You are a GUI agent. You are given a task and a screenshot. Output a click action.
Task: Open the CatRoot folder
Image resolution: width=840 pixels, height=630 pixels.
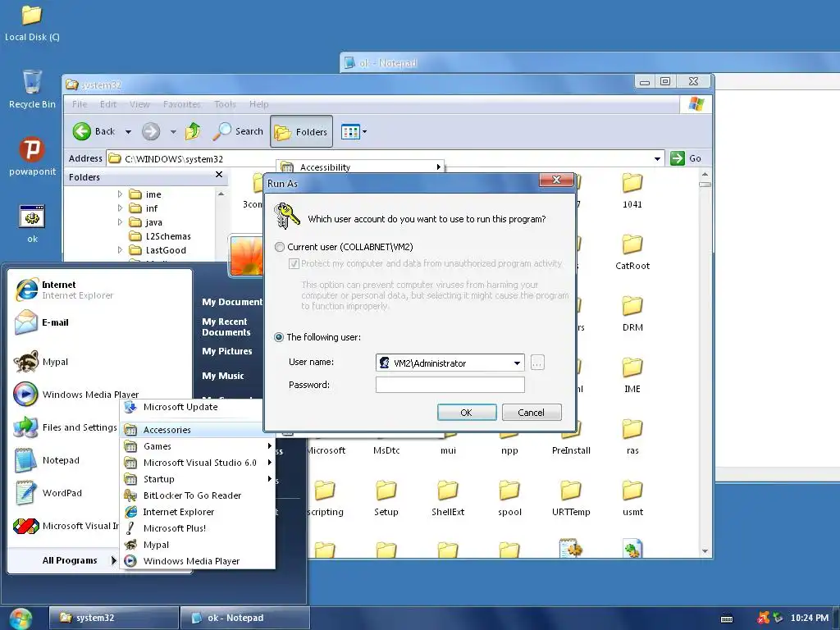[x=632, y=253]
